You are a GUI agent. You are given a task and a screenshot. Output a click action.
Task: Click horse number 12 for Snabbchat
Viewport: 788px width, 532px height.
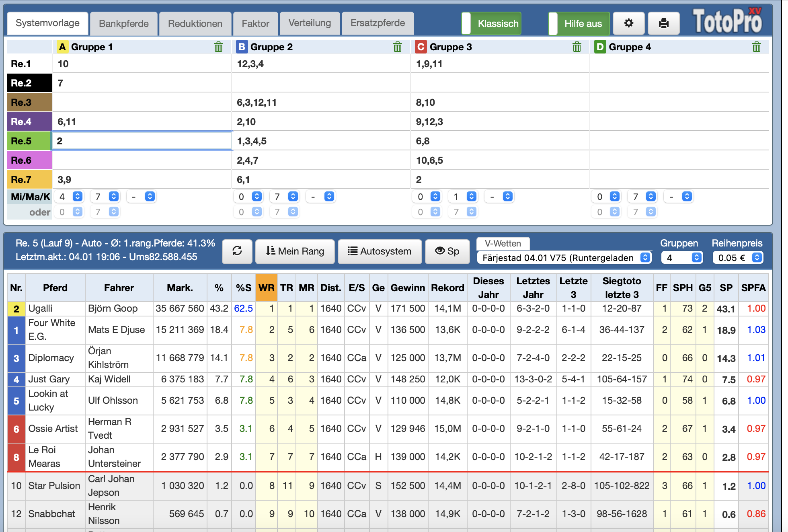[x=16, y=514]
